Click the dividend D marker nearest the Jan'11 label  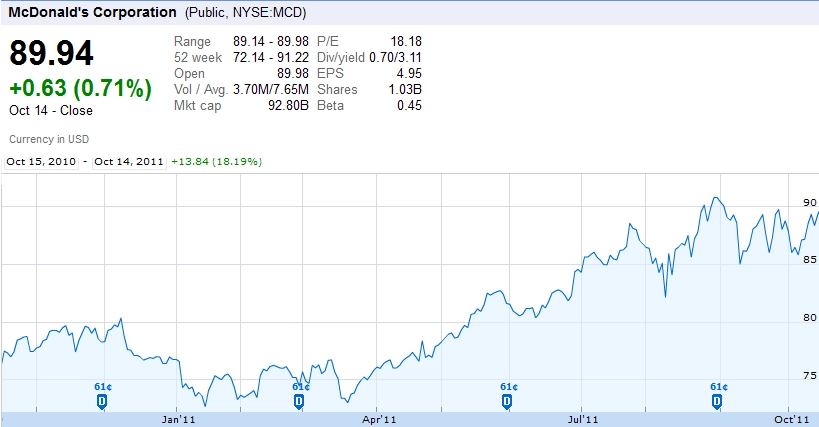(102, 401)
